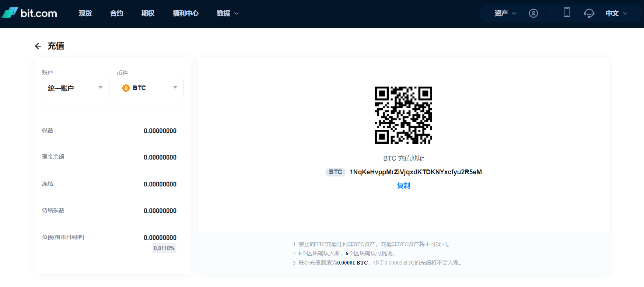This screenshot has width=644, height=287.
Task: Click the 0.0110% interest rate badge
Action: click(x=164, y=248)
